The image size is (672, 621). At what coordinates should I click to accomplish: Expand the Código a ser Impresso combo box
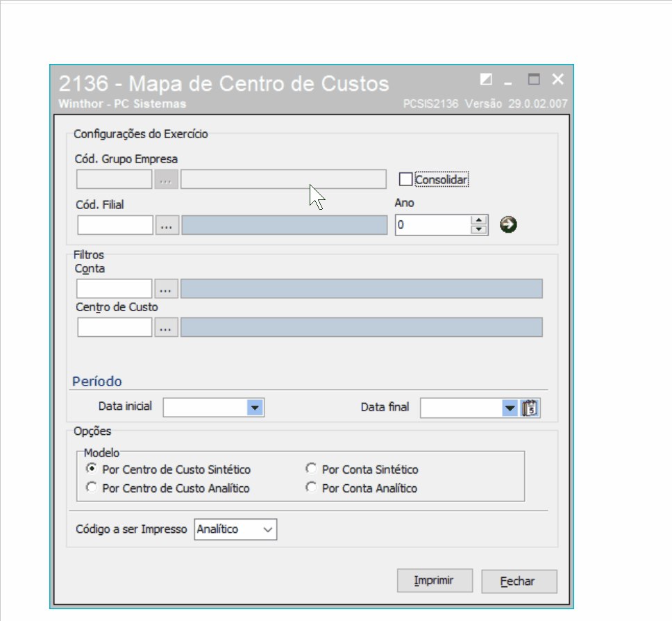click(x=268, y=529)
